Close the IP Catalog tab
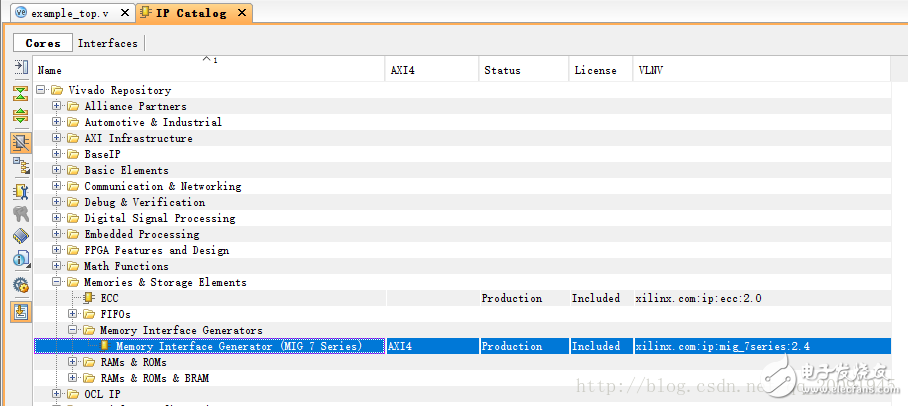Viewport: 908px width, 406px height. (x=244, y=13)
